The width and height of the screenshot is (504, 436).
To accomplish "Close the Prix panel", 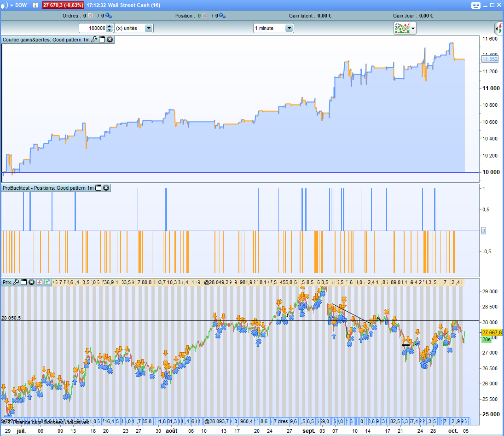I will point(31,282).
